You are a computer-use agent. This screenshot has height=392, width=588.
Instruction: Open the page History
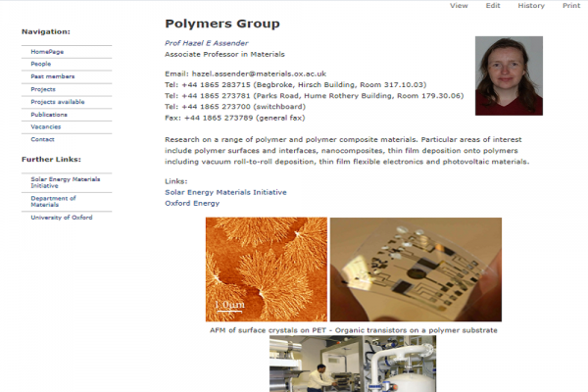531,6
